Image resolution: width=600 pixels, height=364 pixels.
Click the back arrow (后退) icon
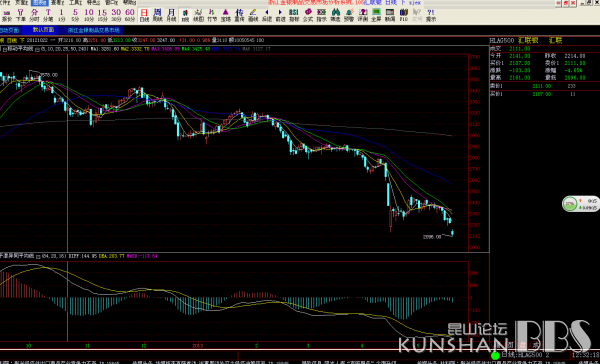(267, 15)
